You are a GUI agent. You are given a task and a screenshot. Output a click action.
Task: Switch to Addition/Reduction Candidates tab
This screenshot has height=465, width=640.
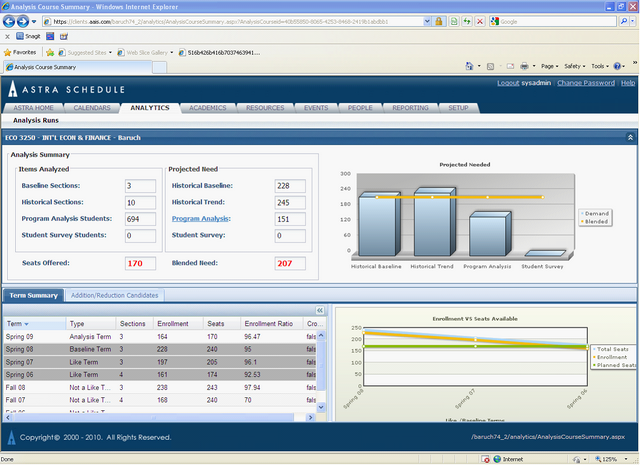pyautogui.click(x=114, y=295)
